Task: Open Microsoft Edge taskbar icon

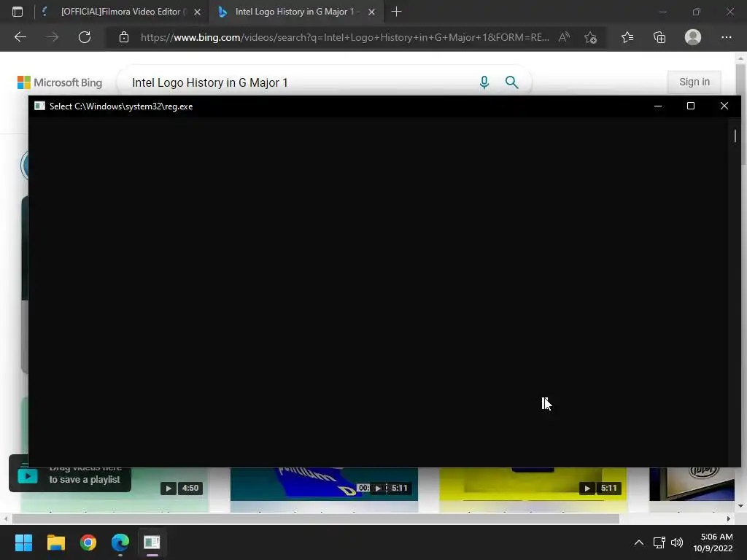Action: point(120,542)
